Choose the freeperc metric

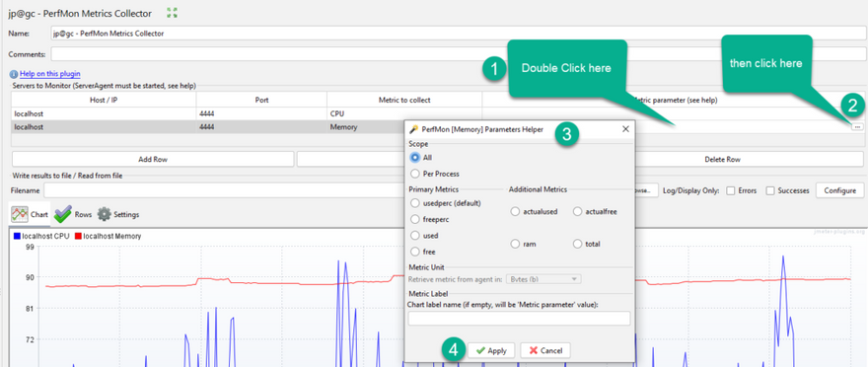pos(414,219)
